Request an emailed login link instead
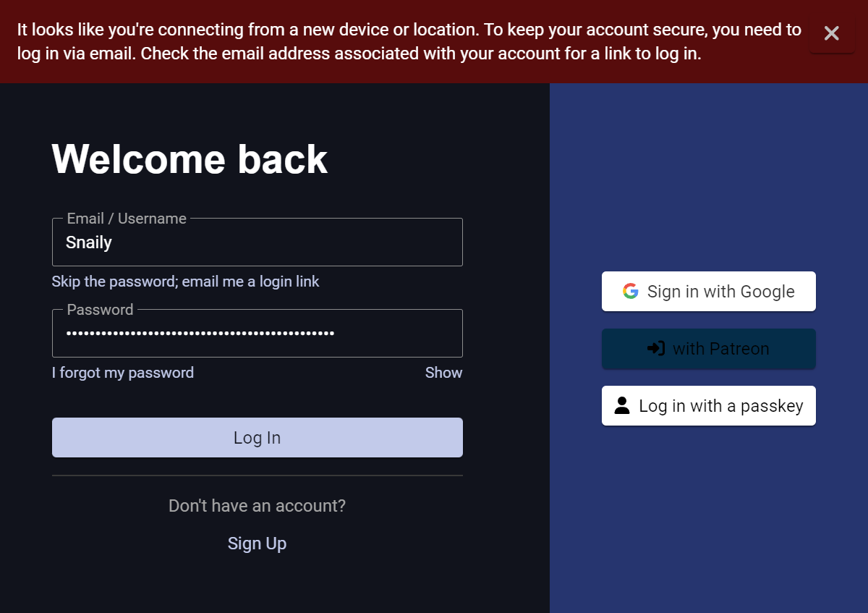This screenshot has width=868, height=613. [185, 282]
